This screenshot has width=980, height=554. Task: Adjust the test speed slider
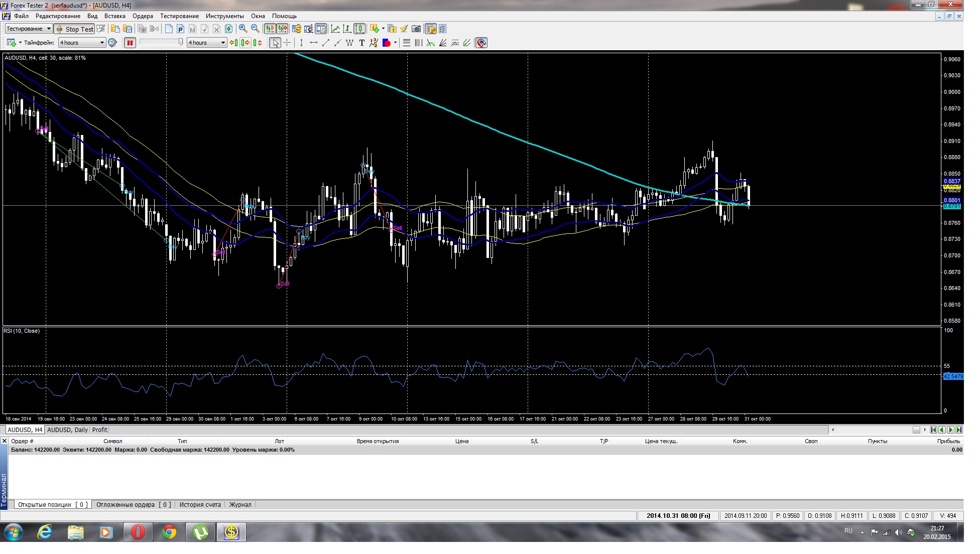pos(161,43)
